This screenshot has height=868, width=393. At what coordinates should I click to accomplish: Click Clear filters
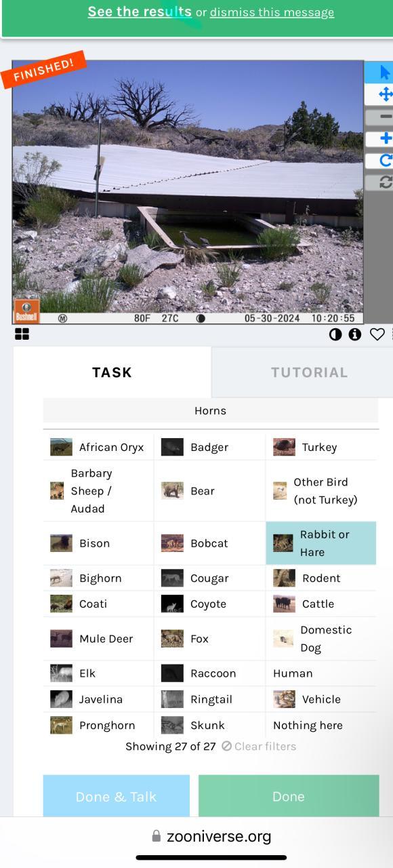[259, 746]
